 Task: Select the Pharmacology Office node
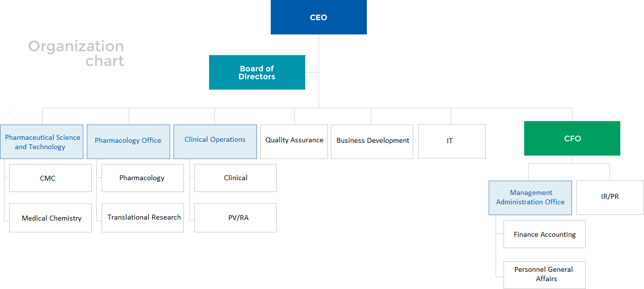click(x=128, y=141)
